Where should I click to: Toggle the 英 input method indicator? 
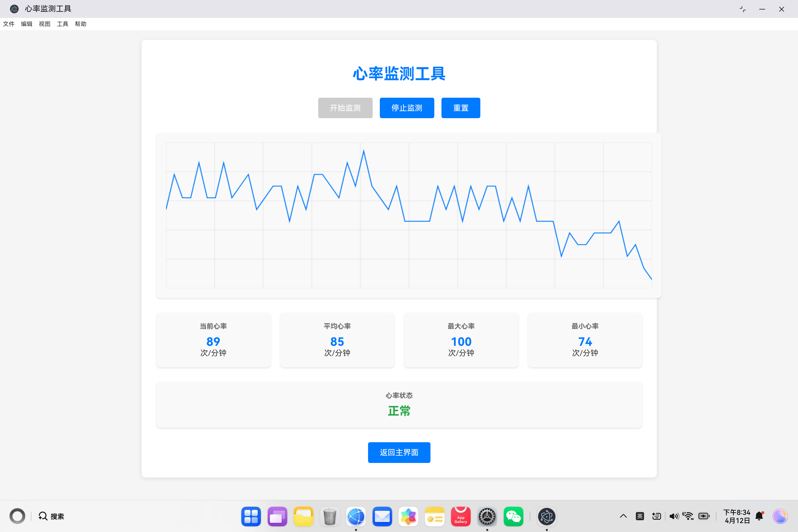(640, 516)
